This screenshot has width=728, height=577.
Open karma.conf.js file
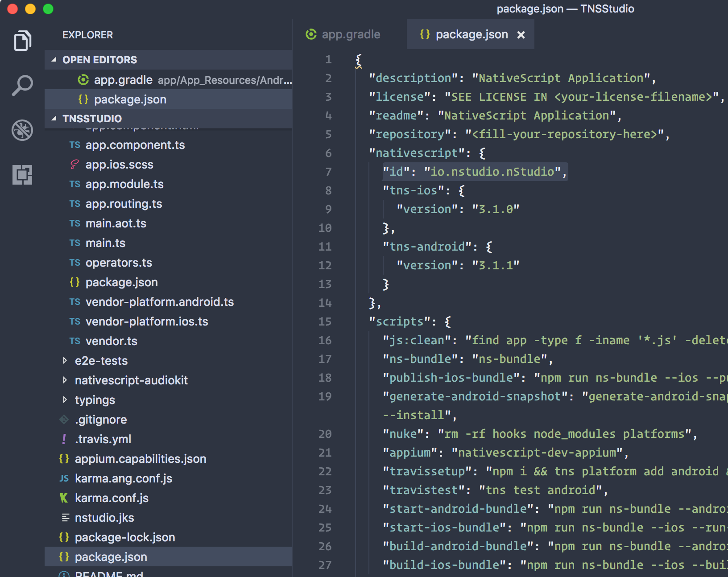click(169, 498)
